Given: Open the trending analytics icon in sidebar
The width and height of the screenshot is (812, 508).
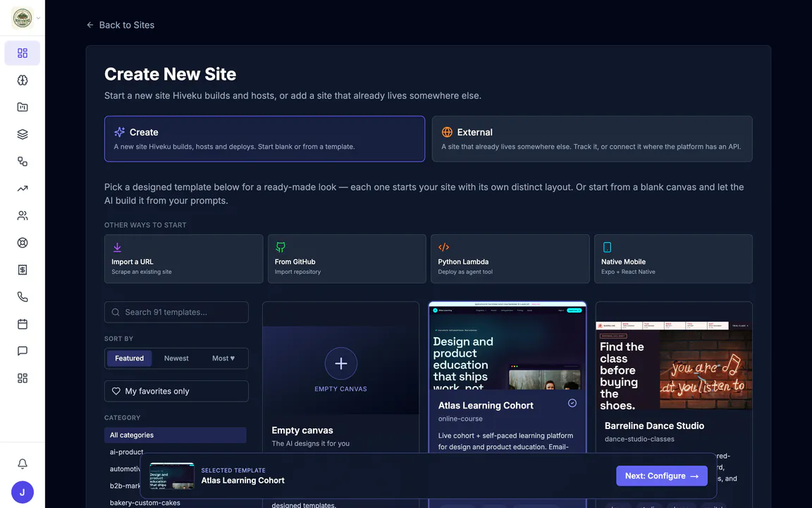Looking at the screenshot, I should (x=23, y=188).
